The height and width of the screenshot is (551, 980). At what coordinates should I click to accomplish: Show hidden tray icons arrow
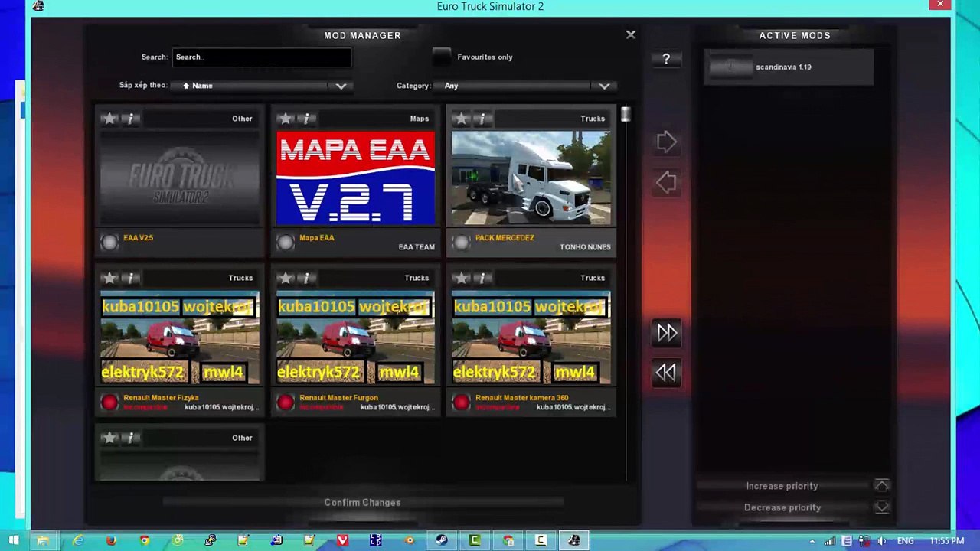click(x=812, y=541)
